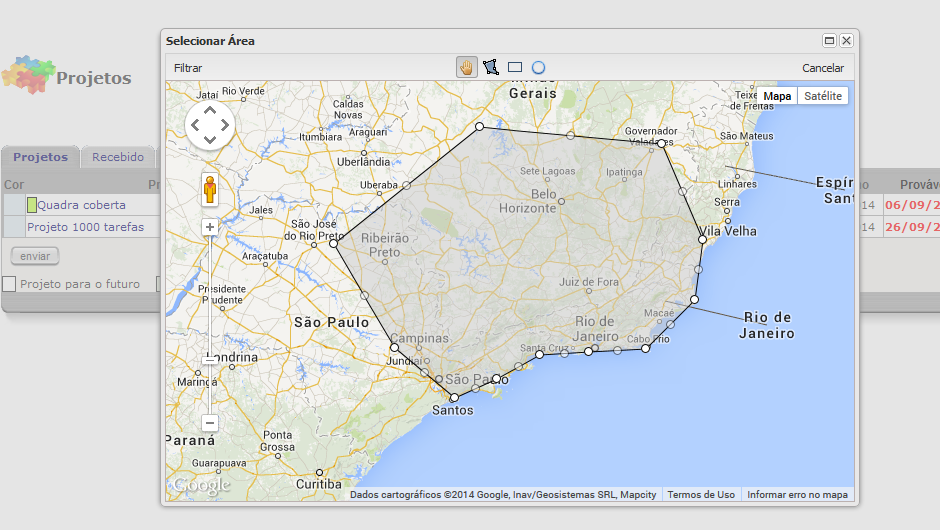Click the Cancelar button
The height and width of the screenshot is (530, 940).
pyautogui.click(x=823, y=68)
